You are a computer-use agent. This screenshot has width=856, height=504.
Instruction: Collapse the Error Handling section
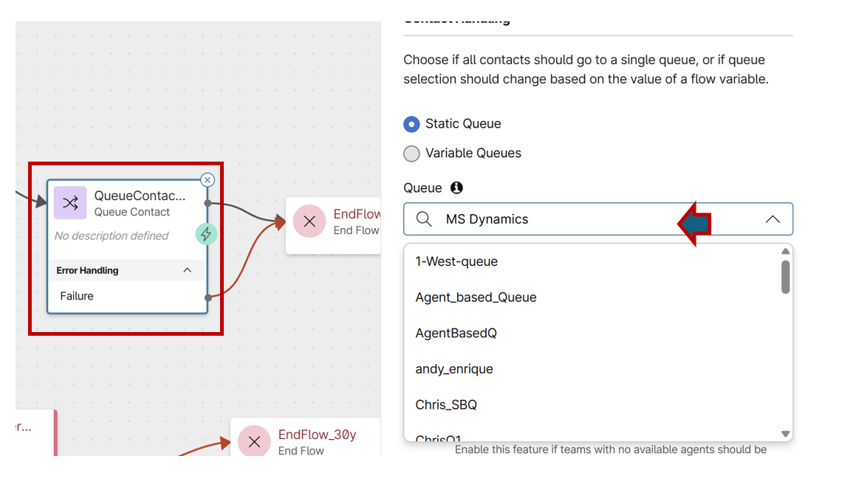[x=188, y=270]
